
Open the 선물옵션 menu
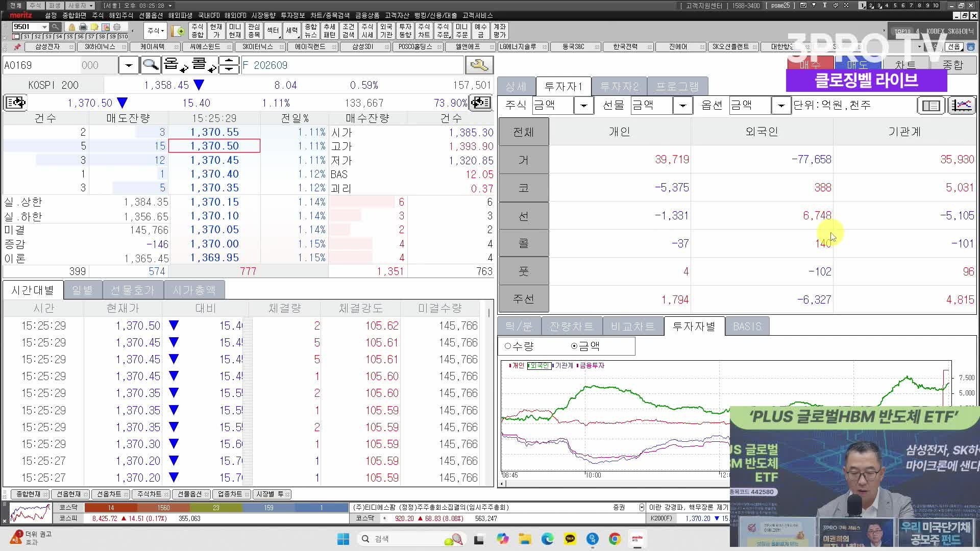pos(151,15)
